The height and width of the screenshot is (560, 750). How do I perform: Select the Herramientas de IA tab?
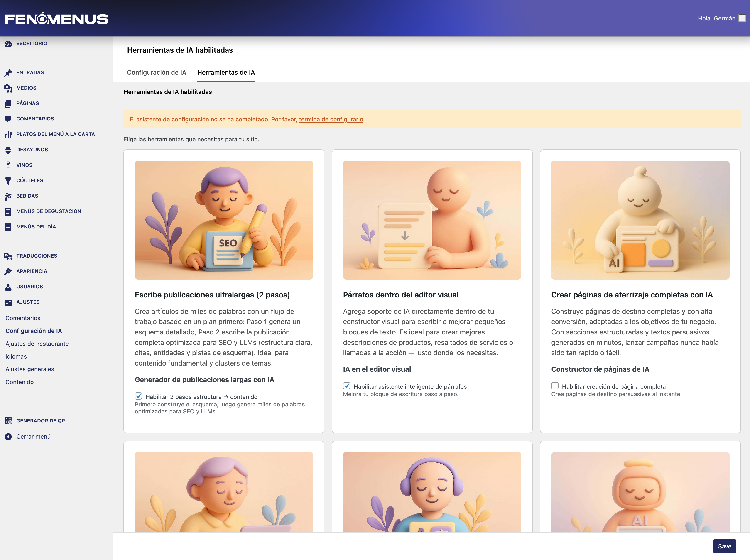tap(226, 73)
